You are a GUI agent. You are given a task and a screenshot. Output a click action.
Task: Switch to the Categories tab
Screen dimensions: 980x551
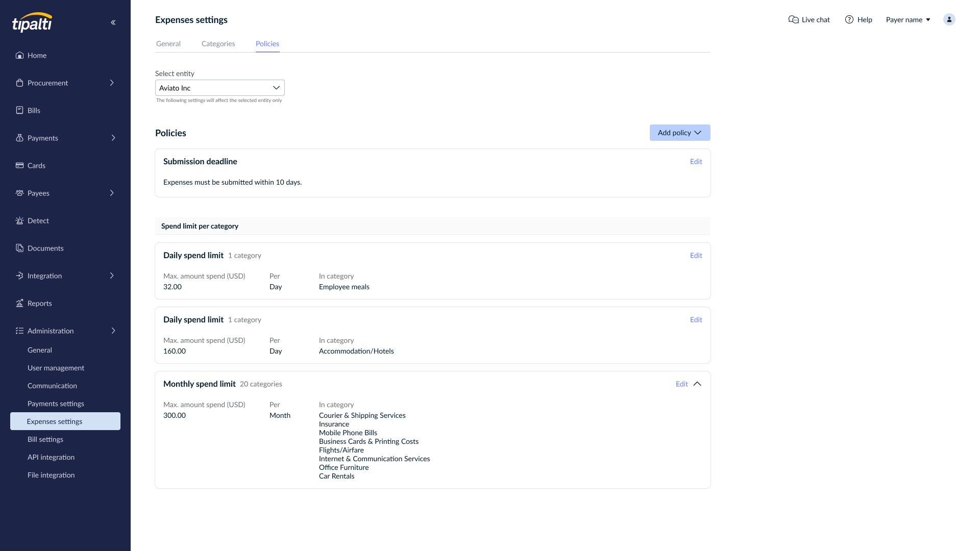pos(218,43)
